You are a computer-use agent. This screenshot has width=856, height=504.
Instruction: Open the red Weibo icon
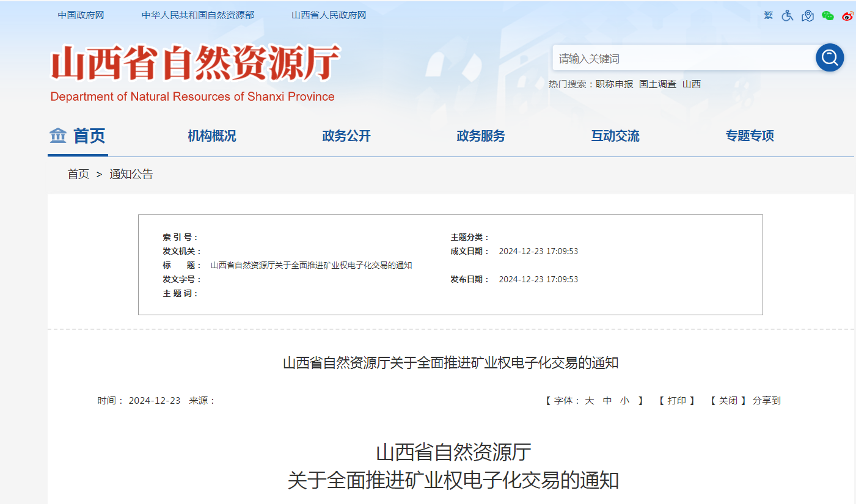coord(847,16)
